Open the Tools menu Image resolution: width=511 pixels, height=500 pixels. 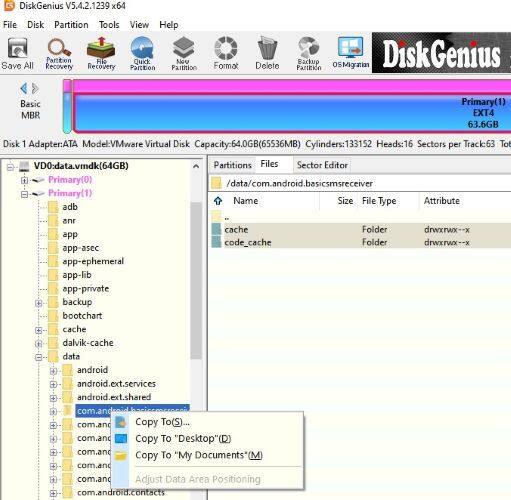point(109,25)
